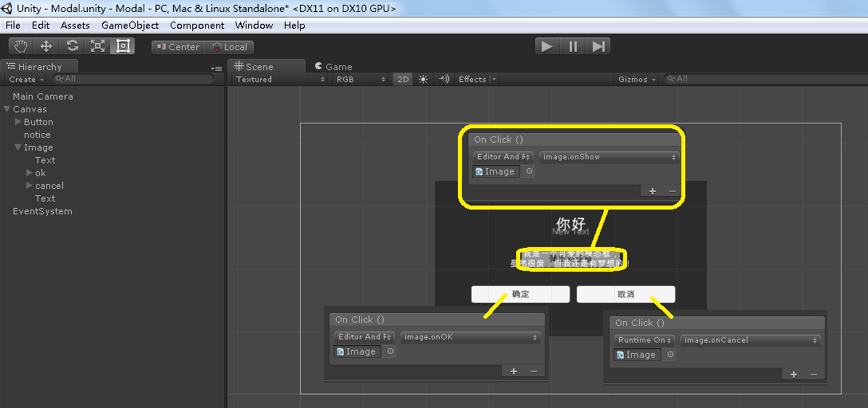Toggle scene lighting sun icon
Screen dimensions: 868x408
423,79
